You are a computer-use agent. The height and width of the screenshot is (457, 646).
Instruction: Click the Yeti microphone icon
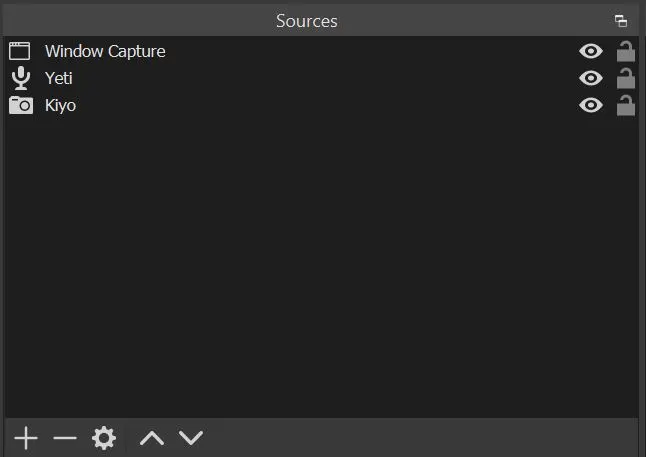pos(20,78)
